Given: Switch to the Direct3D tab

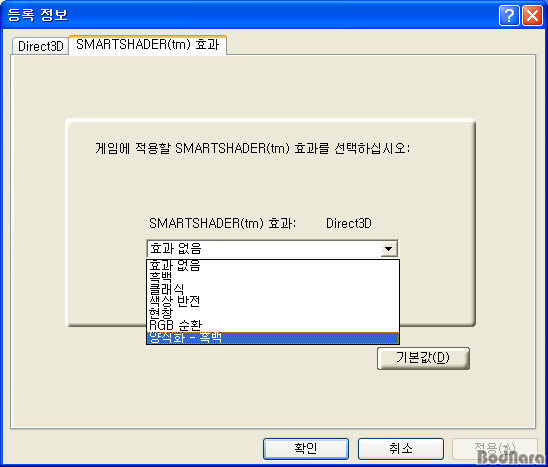Looking at the screenshot, I should (41, 46).
